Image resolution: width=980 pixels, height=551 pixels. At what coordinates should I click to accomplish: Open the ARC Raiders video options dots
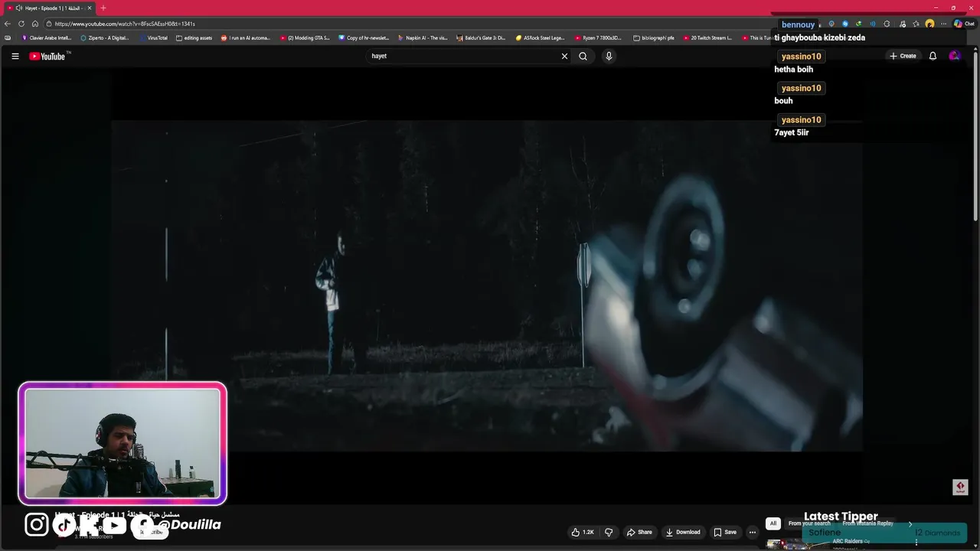coord(916,543)
